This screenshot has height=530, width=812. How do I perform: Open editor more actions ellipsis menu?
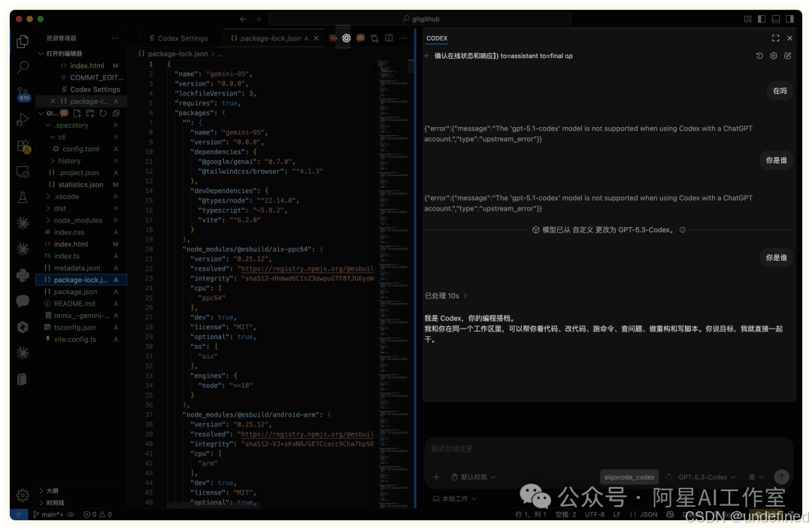click(403, 38)
